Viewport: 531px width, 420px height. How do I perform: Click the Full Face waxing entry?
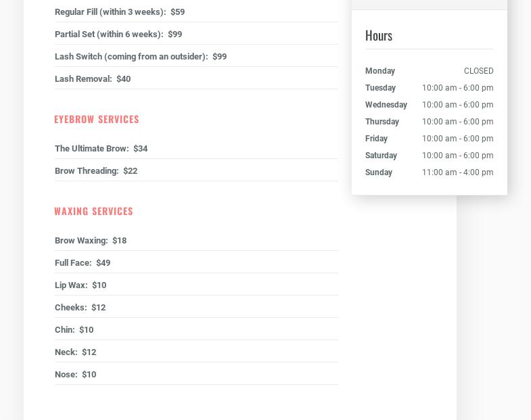[83, 263]
